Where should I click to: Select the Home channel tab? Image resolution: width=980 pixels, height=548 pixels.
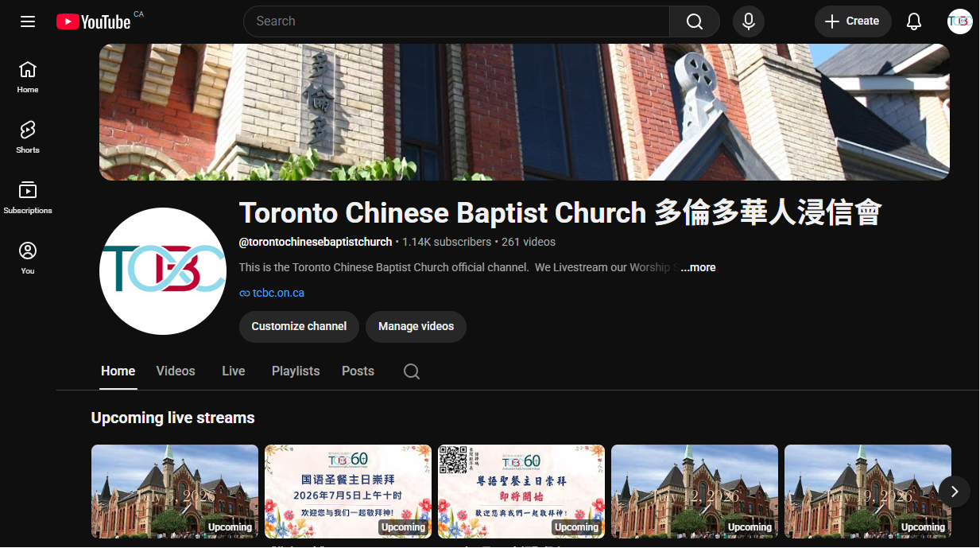pyautogui.click(x=118, y=371)
